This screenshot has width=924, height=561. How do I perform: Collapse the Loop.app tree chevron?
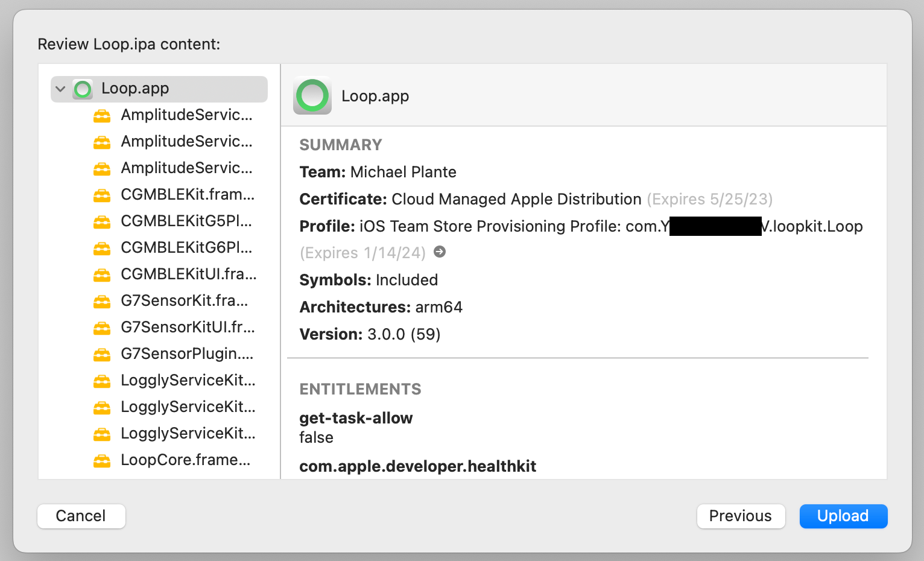[60, 89]
